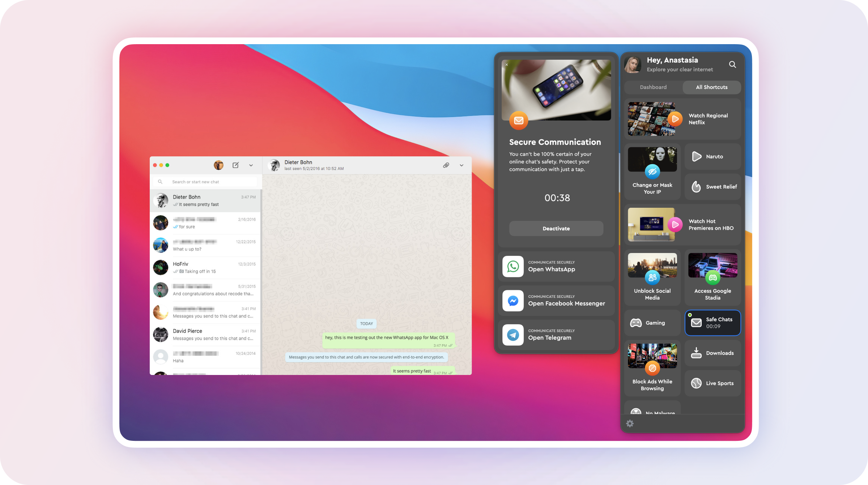
Task: Click the attachment paperclip in WhatsApp chat header
Action: 446,165
